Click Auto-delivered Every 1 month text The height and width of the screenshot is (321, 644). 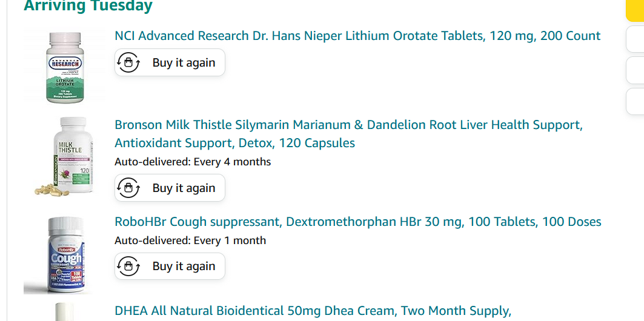click(x=190, y=240)
